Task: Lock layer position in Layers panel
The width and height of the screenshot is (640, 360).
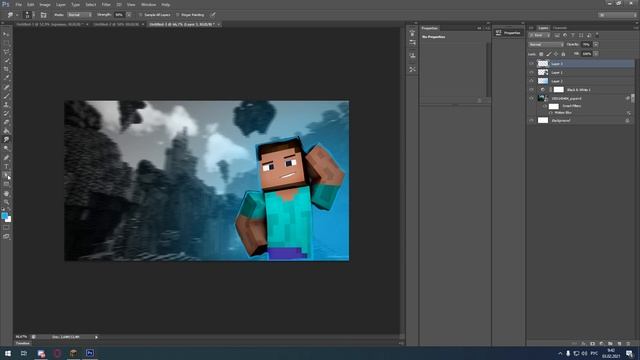Action: tap(556, 54)
